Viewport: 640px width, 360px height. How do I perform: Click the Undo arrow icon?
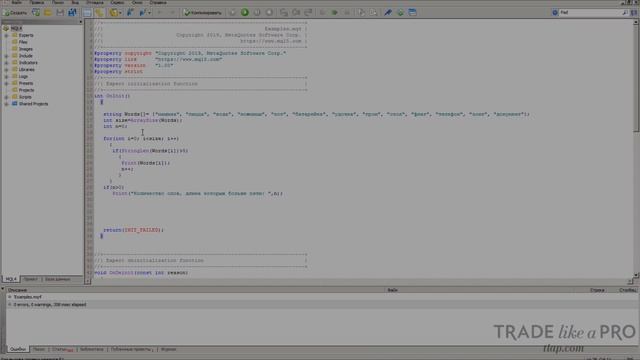pos(160,13)
